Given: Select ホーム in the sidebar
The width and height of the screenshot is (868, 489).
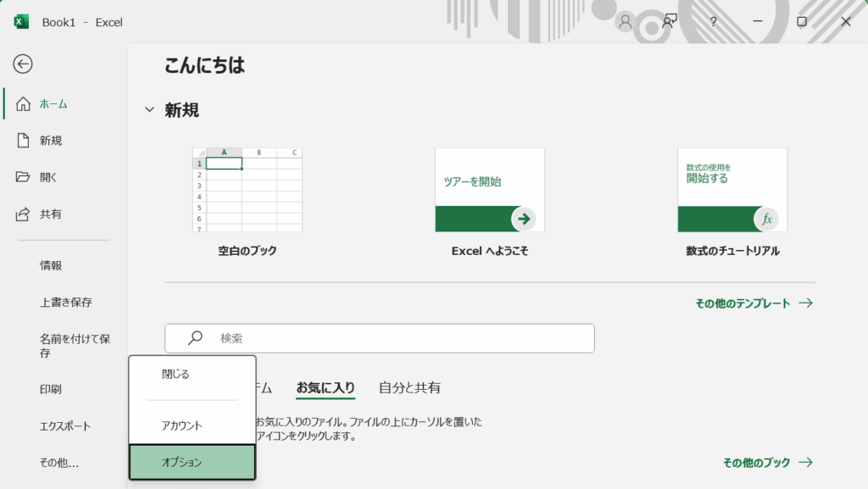Looking at the screenshot, I should (65, 104).
